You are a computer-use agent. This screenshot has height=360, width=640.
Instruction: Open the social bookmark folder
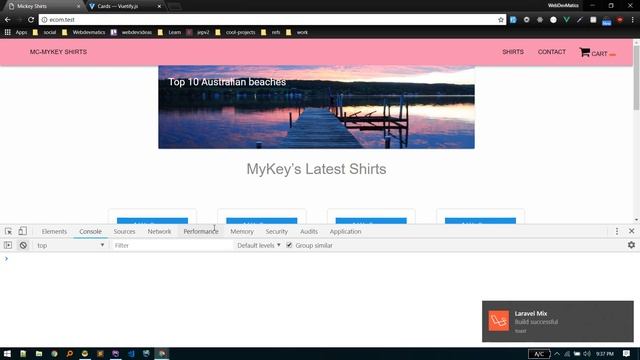coord(44,32)
